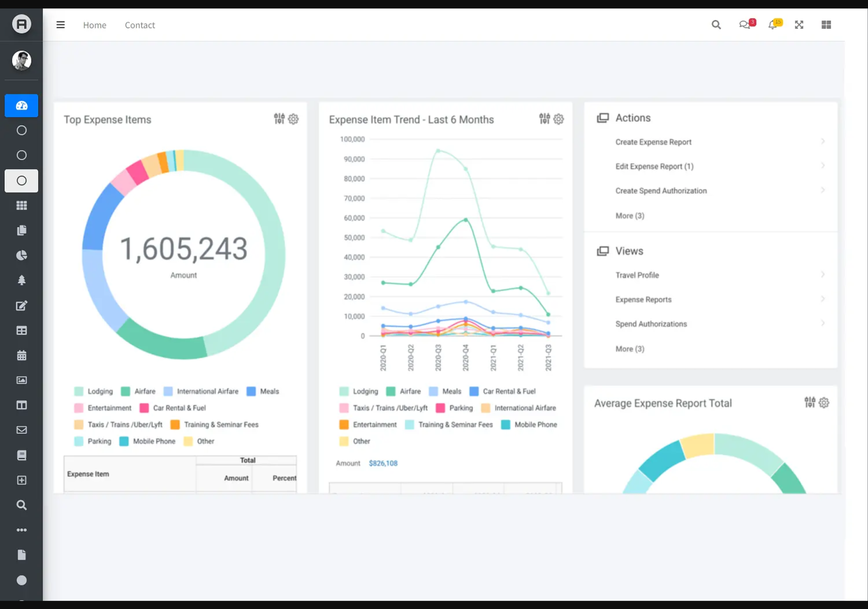868x609 pixels.
Task: Open the user avatar profile
Action: (21, 61)
